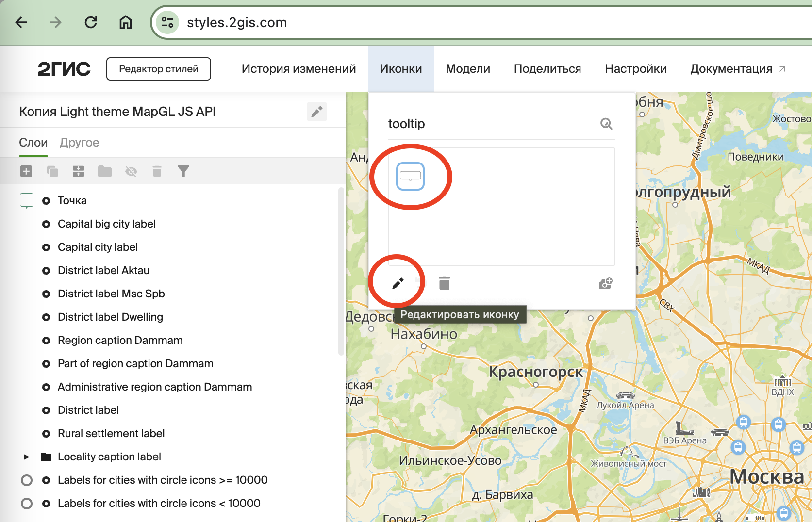Image resolution: width=812 pixels, height=522 pixels.
Task: Open the Поделиться menu item
Action: (547, 69)
